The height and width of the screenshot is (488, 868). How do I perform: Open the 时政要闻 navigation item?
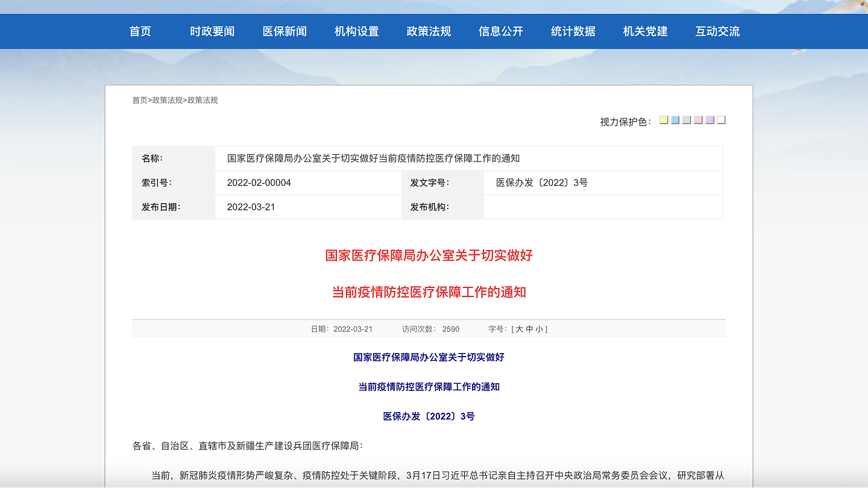point(212,31)
